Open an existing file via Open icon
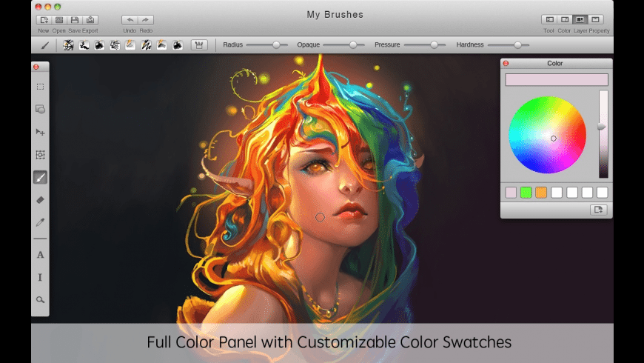Image resolution: width=644 pixels, height=363 pixels. (x=59, y=20)
